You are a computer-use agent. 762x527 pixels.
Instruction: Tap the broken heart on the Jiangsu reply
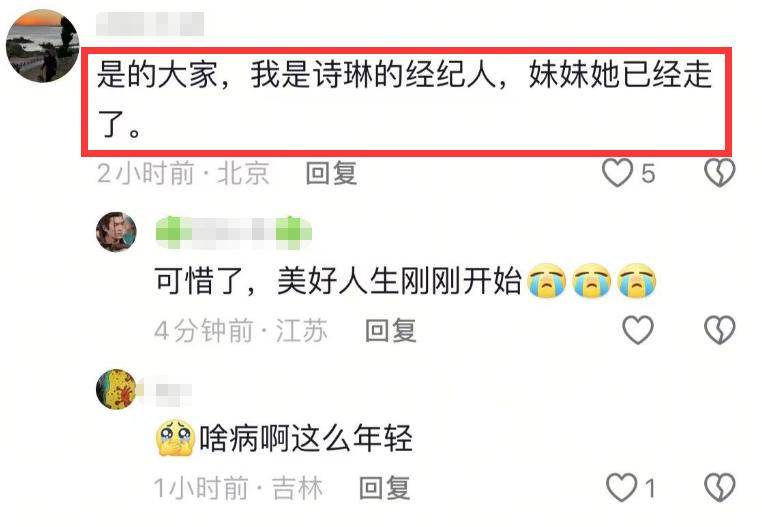pos(720,330)
